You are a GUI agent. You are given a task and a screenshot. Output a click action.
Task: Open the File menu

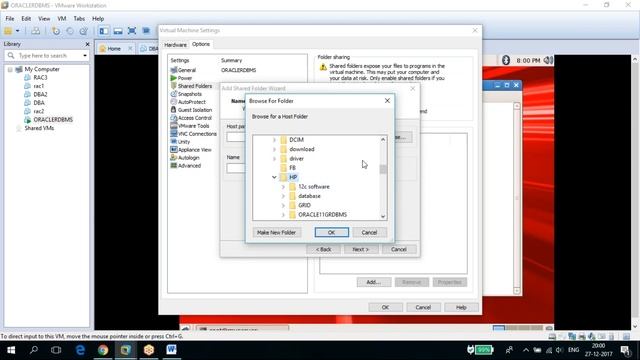(x=10, y=19)
